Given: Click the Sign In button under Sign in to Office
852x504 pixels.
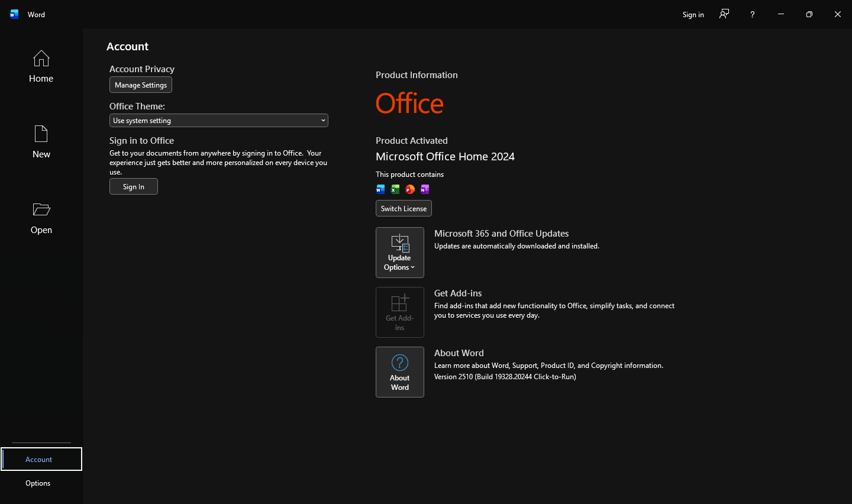Looking at the screenshot, I should 134,187.
